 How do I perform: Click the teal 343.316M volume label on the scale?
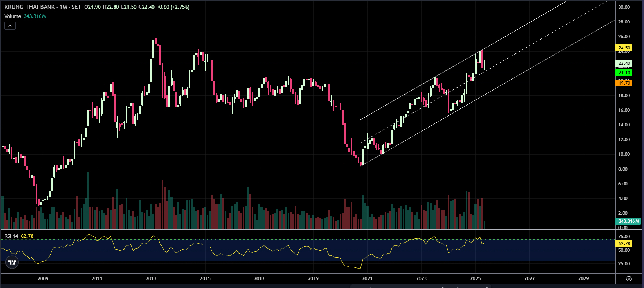(x=629, y=221)
